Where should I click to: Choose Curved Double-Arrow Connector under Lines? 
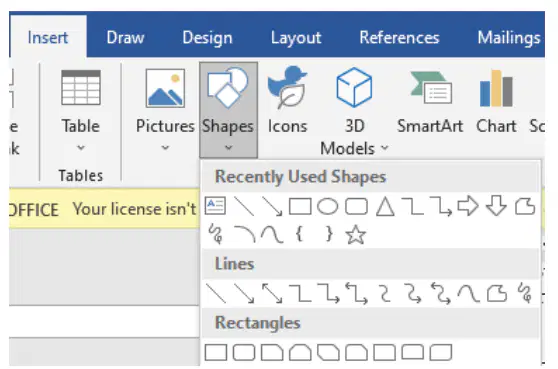tap(441, 293)
